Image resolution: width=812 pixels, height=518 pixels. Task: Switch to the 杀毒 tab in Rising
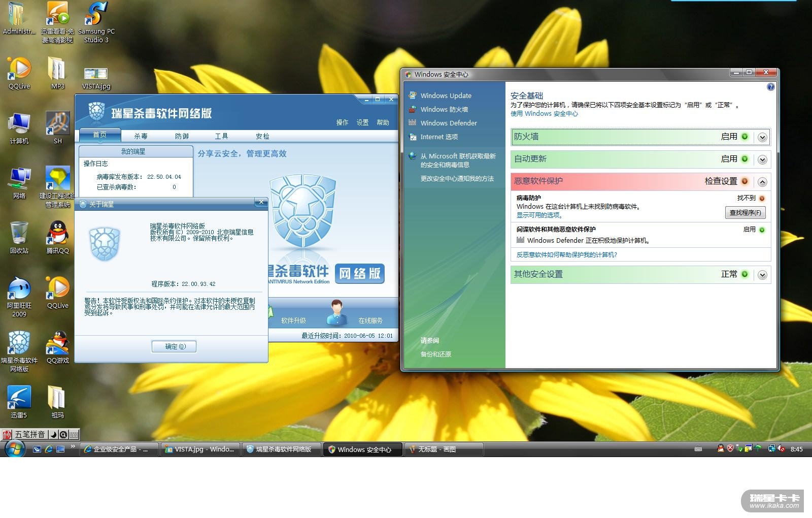[x=141, y=136]
